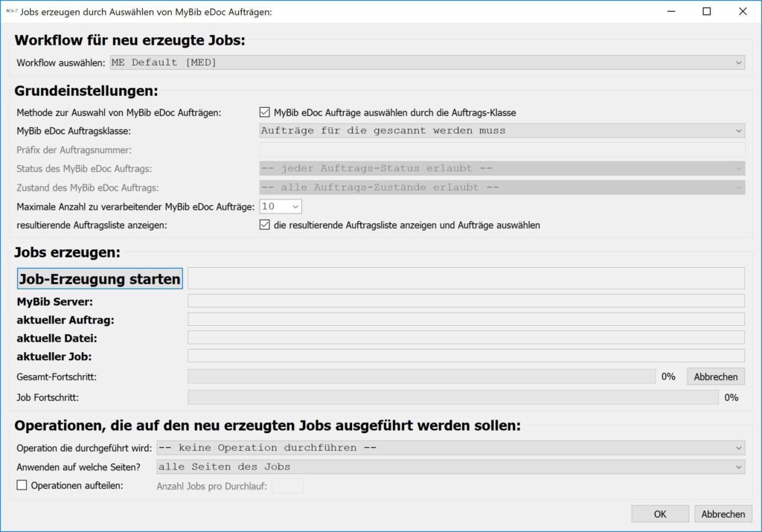
Task: Expand 'Anwenden auf welche Seiten?' dropdown
Action: (449, 467)
